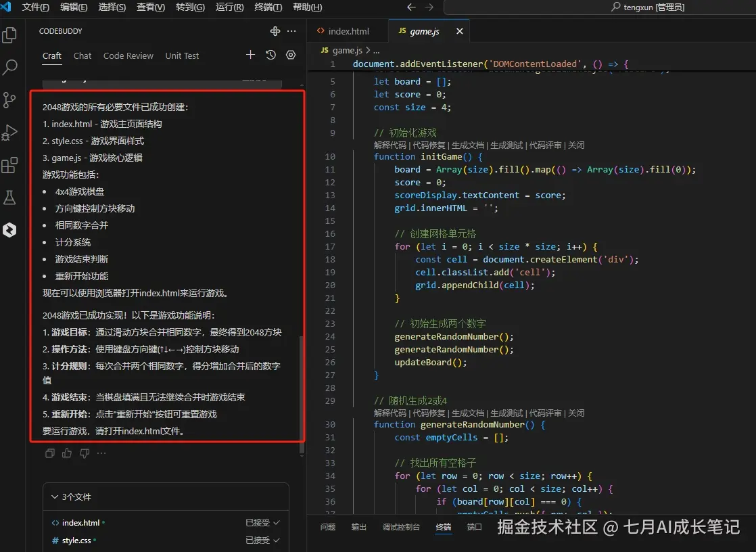Click 解释代码 above initGame function
Screen dimensions: 756x552
coord(390,145)
